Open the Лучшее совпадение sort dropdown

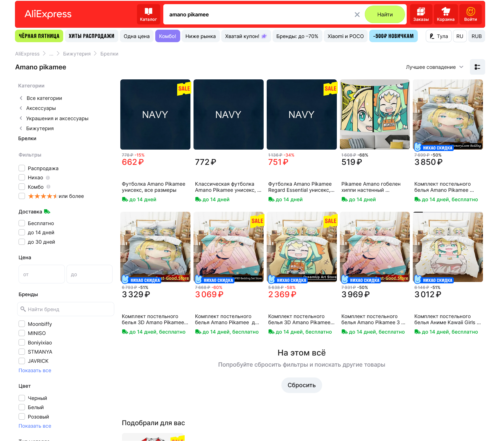tap(434, 67)
